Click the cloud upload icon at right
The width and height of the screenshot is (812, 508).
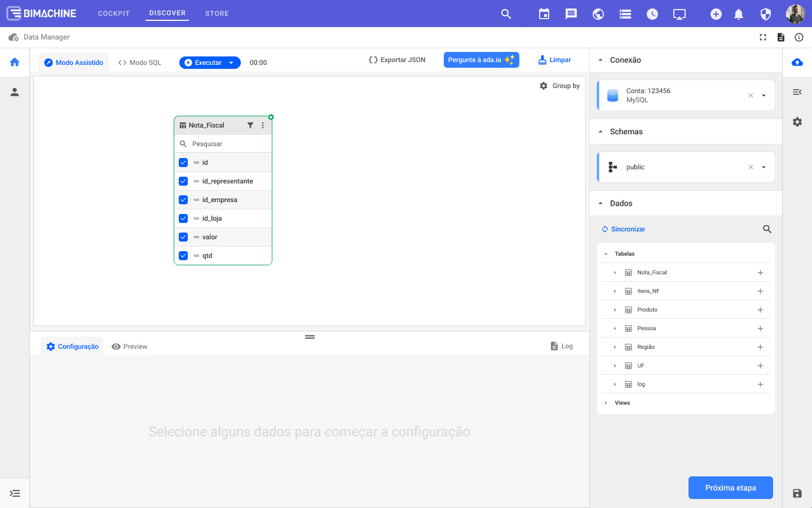(x=797, y=62)
